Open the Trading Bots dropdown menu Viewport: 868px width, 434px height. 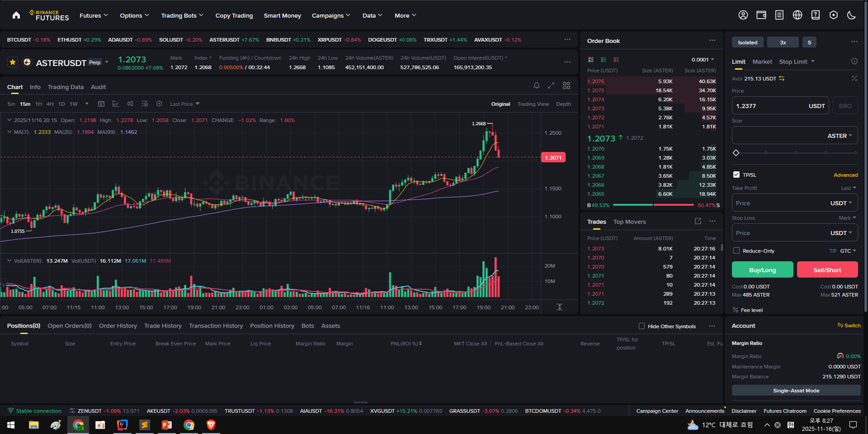pyautogui.click(x=182, y=15)
